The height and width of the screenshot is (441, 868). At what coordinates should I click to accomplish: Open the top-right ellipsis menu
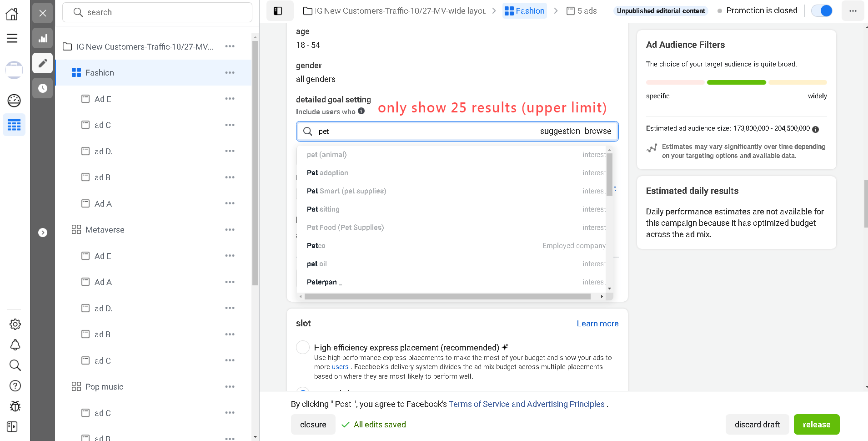(x=853, y=10)
